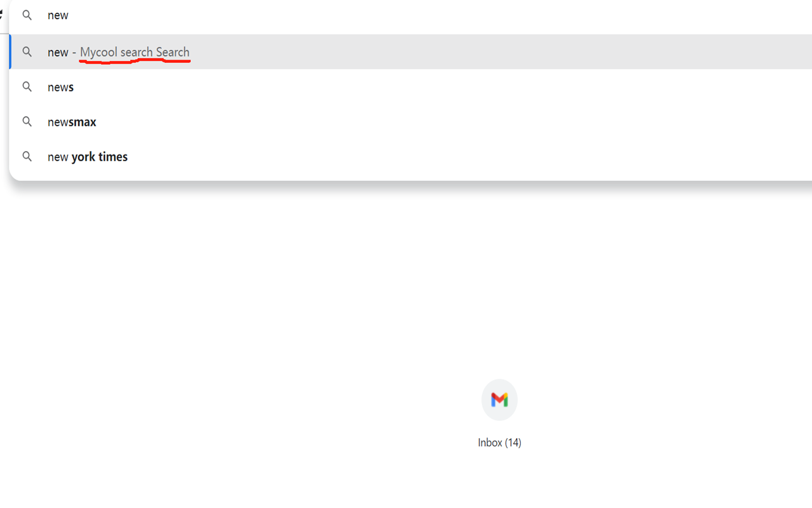
Task: Click the magnifier icon beside the news suggestion
Action: (27, 86)
